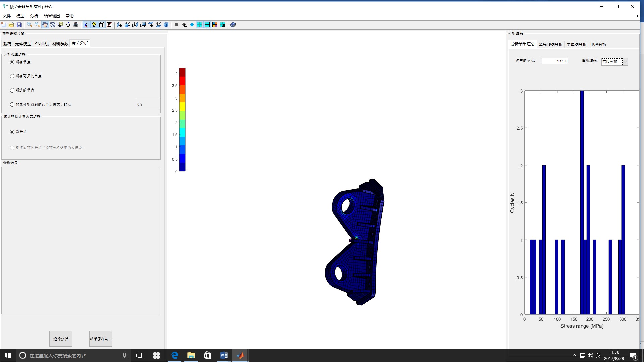Click the cyan squares with hash icon
This screenshot has height=362, width=644.
223,25
